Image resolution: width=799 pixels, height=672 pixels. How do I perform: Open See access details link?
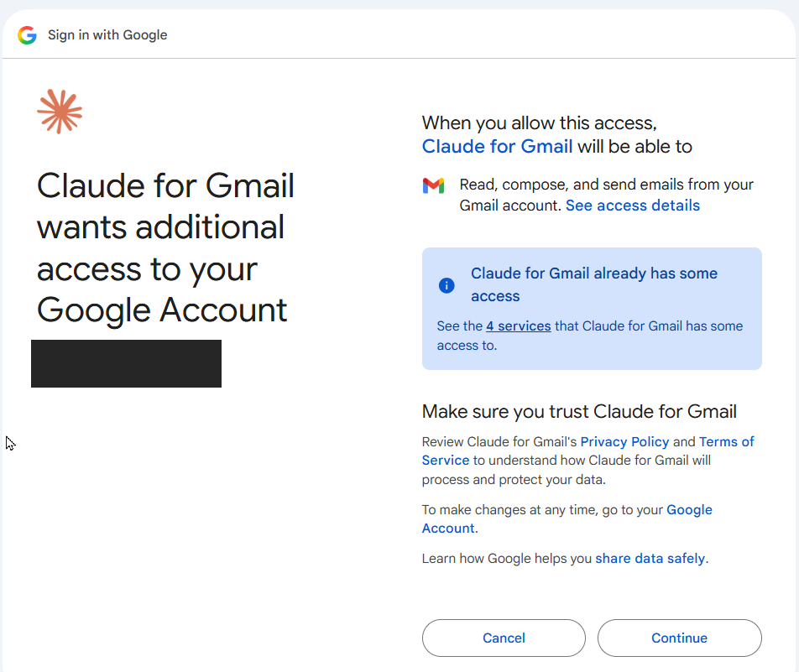(x=632, y=206)
